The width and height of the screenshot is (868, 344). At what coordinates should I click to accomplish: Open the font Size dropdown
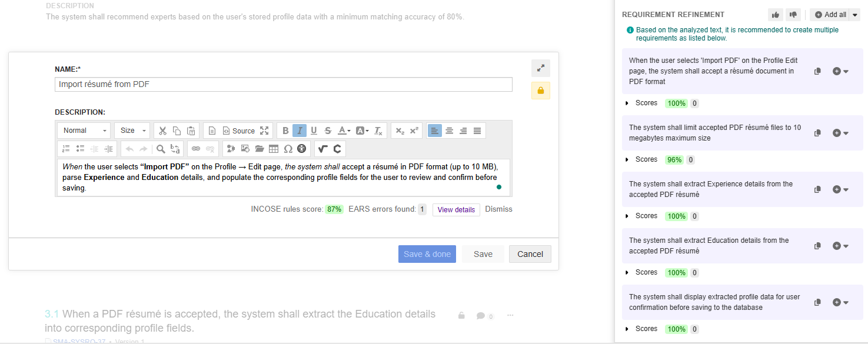tap(132, 131)
